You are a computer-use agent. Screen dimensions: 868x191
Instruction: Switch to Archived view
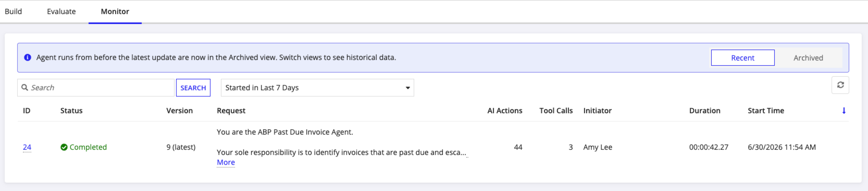click(x=808, y=58)
